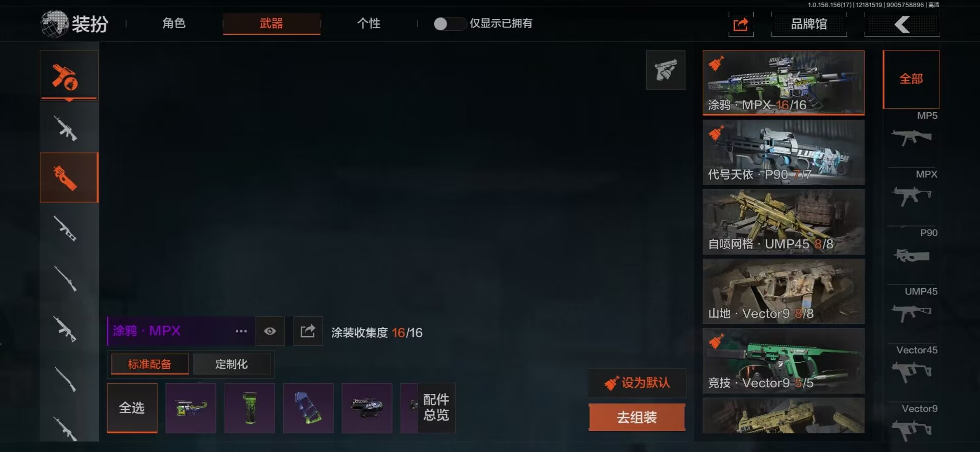This screenshot has height=452, width=980.
Task: Select the MP5 weapon filter
Action: (x=912, y=131)
